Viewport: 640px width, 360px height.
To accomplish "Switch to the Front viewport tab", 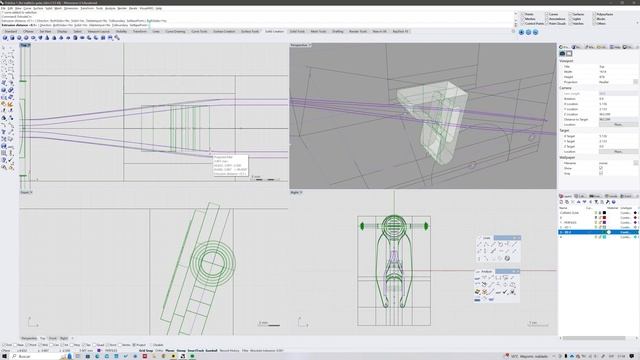I will point(53,338).
